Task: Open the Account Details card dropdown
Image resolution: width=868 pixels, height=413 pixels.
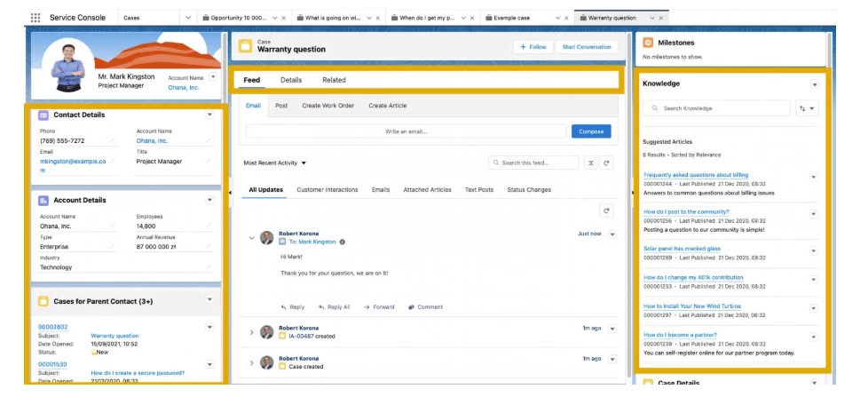Action: [209, 200]
